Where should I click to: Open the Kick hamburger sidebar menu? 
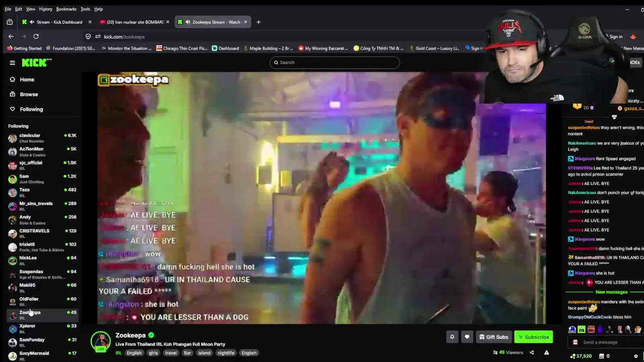12,62
